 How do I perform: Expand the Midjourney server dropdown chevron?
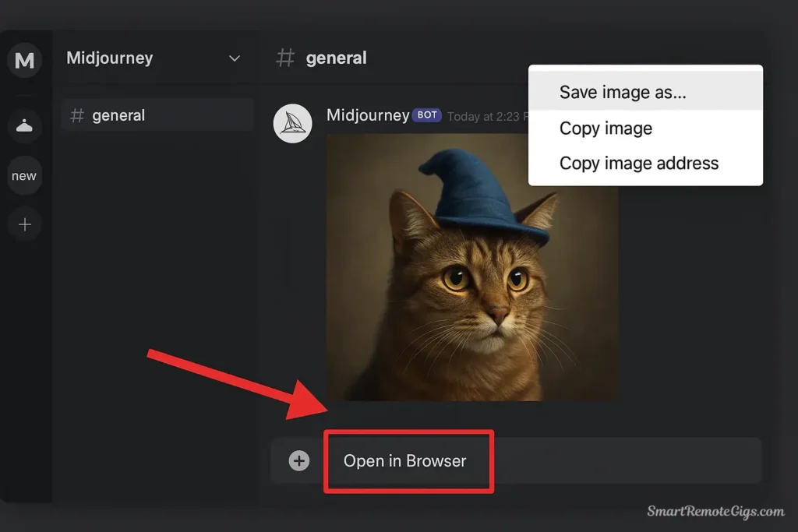click(x=234, y=58)
